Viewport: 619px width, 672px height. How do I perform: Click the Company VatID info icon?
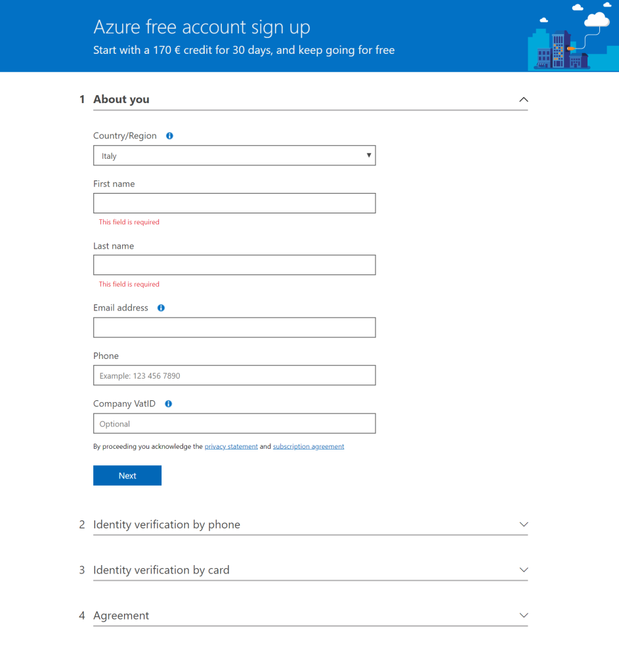169,404
